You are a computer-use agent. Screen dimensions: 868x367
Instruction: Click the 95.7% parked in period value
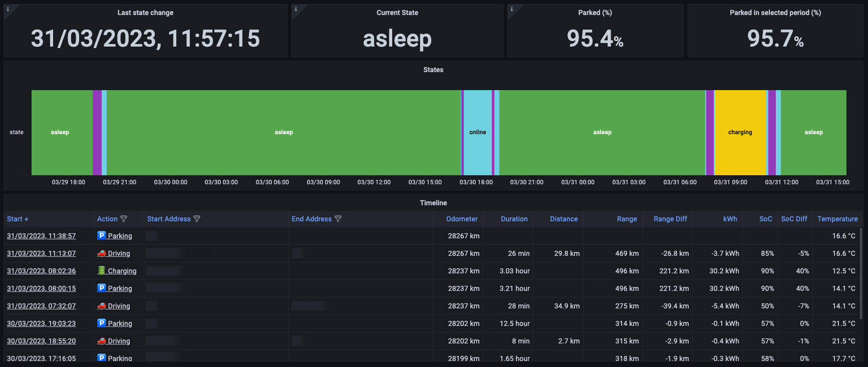tap(775, 39)
